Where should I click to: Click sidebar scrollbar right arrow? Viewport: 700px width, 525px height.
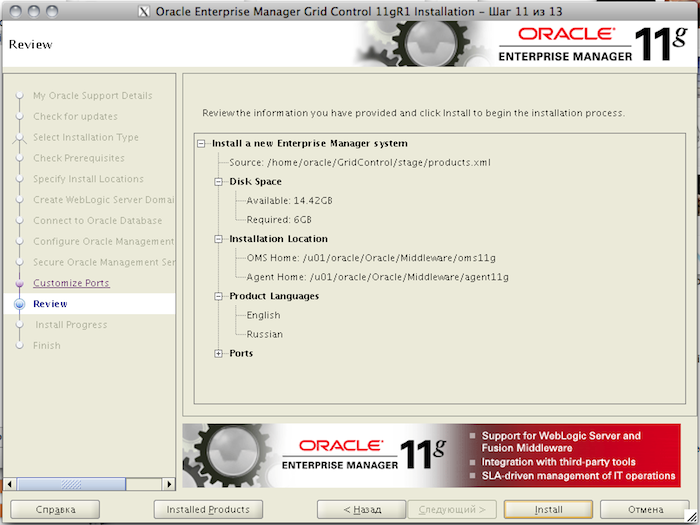pyautogui.click(x=168, y=484)
